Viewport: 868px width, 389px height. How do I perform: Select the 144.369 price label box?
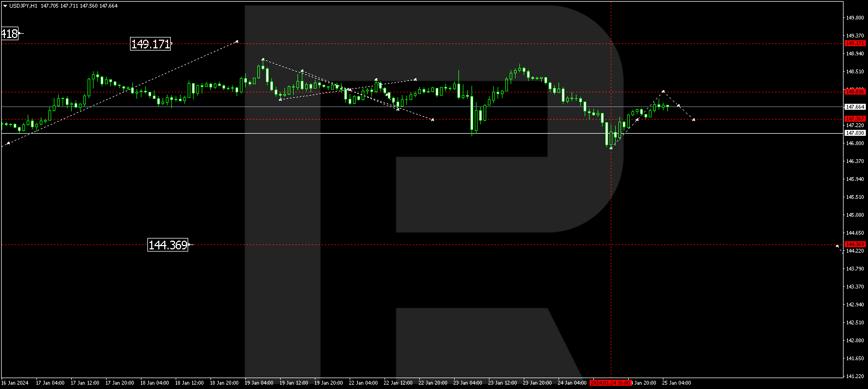pos(168,245)
